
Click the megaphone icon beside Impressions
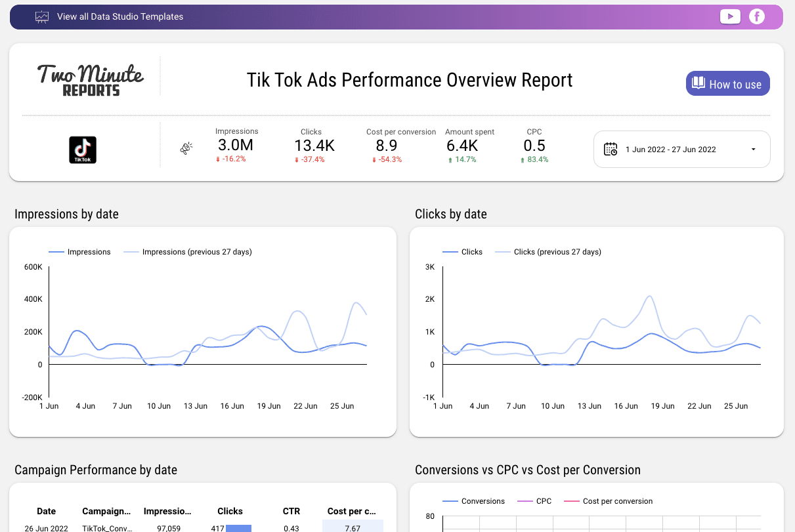[186, 150]
